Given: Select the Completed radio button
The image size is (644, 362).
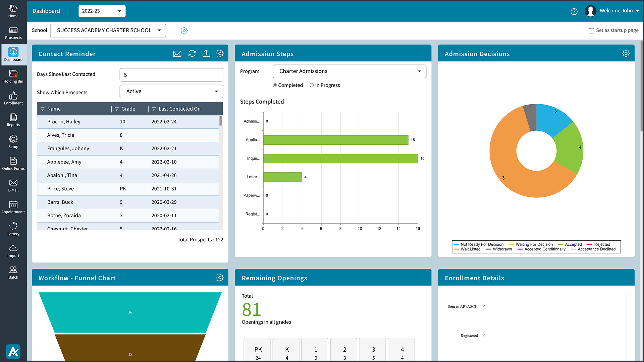Looking at the screenshot, I should 275,85.
